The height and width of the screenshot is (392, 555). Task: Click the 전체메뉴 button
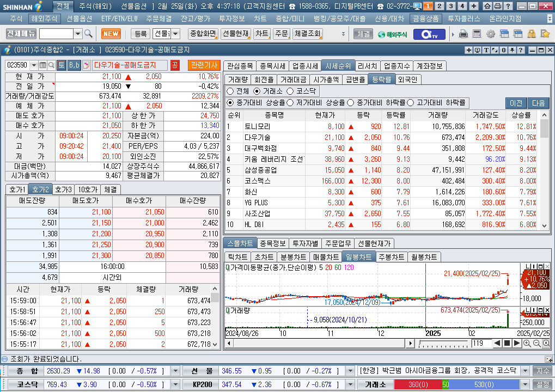(21, 34)
